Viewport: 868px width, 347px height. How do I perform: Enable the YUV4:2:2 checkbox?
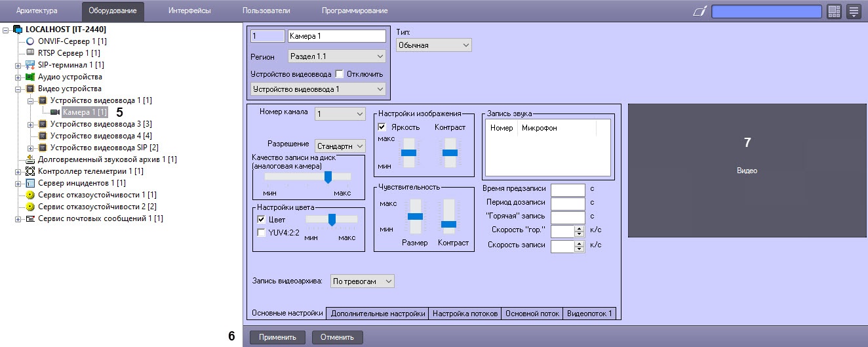click(x=261, y=232)
